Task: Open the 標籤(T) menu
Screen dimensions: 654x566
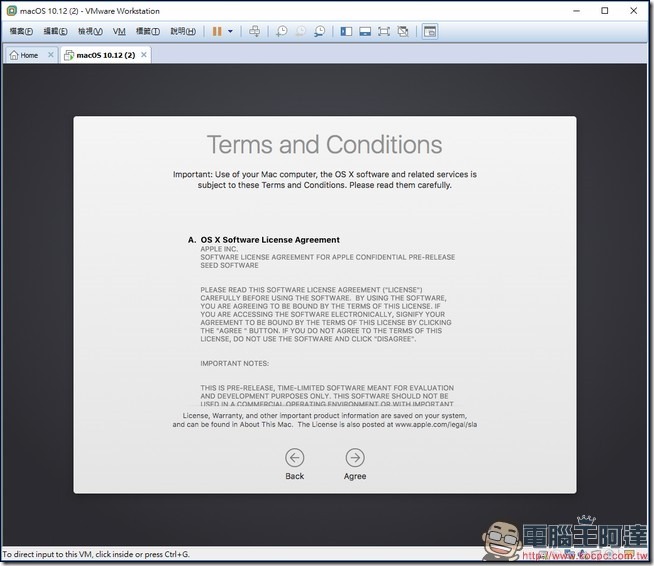Action: pos(148,31)
